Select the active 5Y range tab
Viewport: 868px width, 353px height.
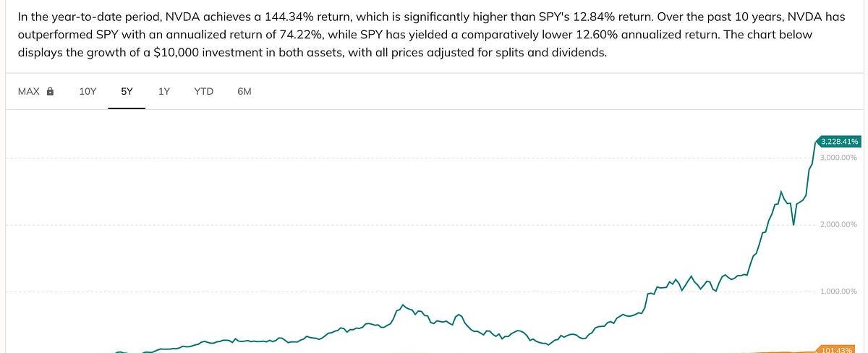pyautogui.click(x=127, y=92)
